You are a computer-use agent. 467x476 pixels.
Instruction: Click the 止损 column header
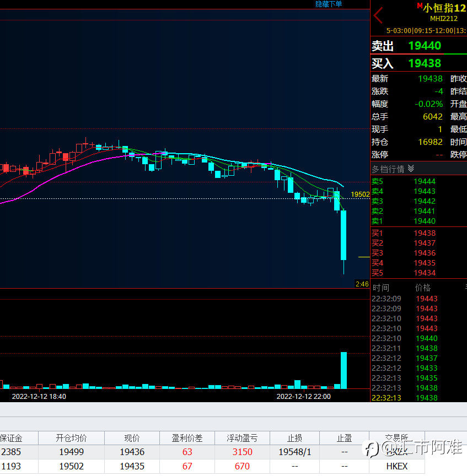pyautogui.click(x=295, y=438)
